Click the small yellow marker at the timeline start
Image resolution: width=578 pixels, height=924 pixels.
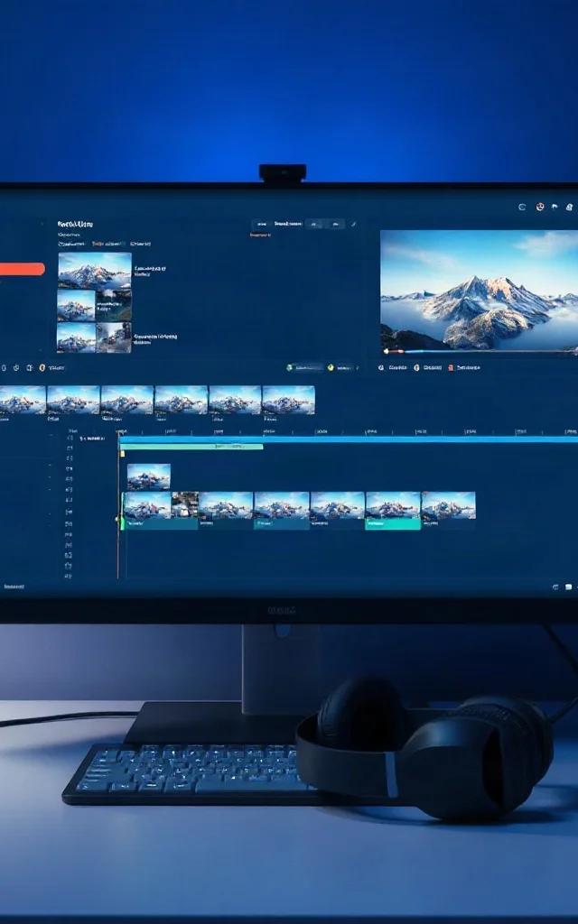coord(122,454)
